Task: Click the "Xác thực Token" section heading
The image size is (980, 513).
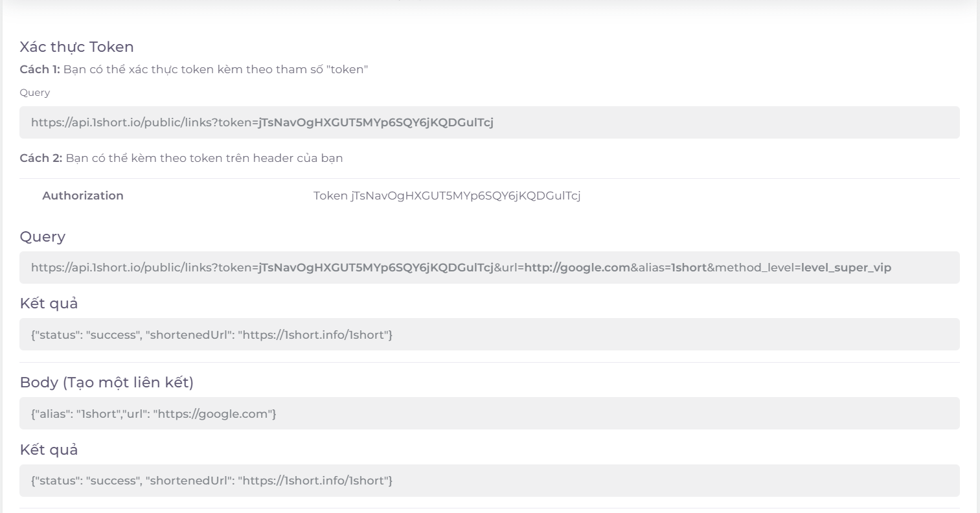Action: pos(76,47)
